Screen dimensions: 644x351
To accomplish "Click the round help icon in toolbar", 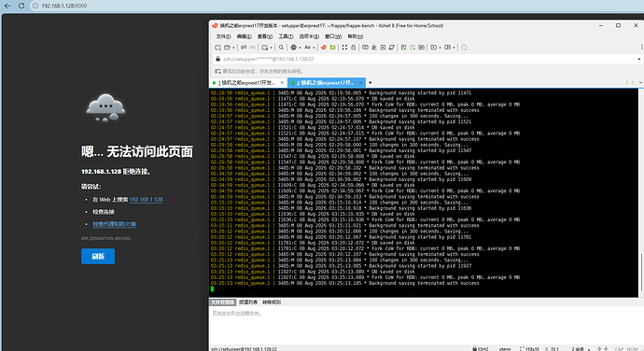I will [464, 48].
